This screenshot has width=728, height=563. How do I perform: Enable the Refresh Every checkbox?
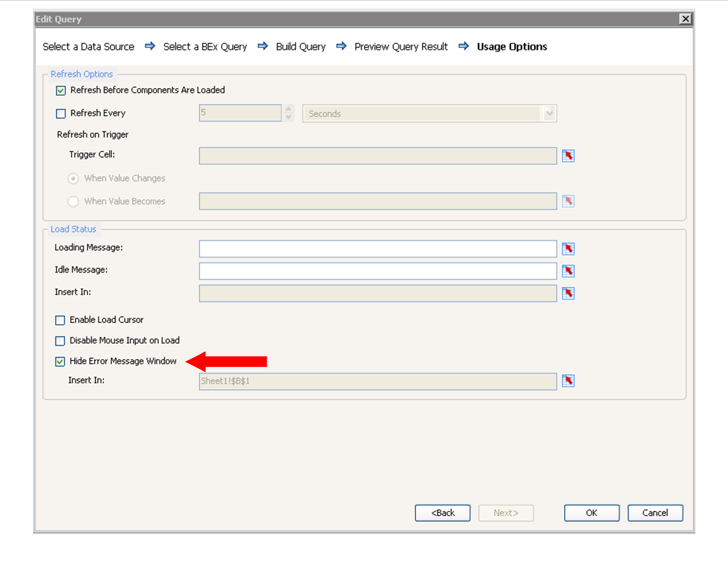[x=61, y=113]
